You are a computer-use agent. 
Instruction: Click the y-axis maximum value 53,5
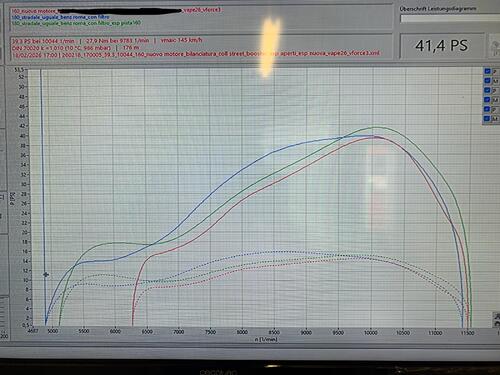coord(19,70)
